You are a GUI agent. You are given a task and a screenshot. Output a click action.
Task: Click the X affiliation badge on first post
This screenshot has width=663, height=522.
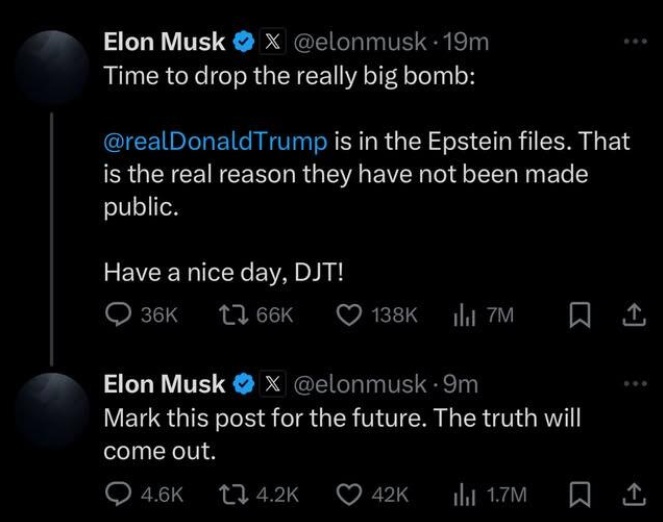(273, 42)
